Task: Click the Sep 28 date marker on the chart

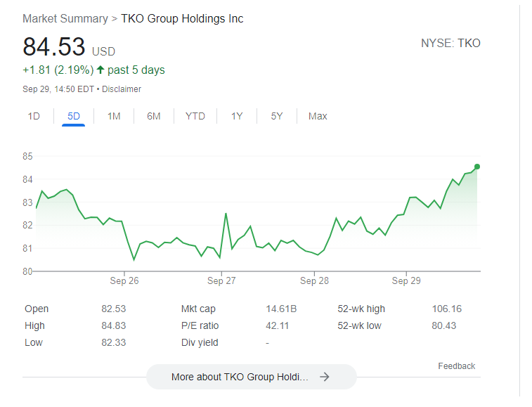Action: [x=314, y=281]
